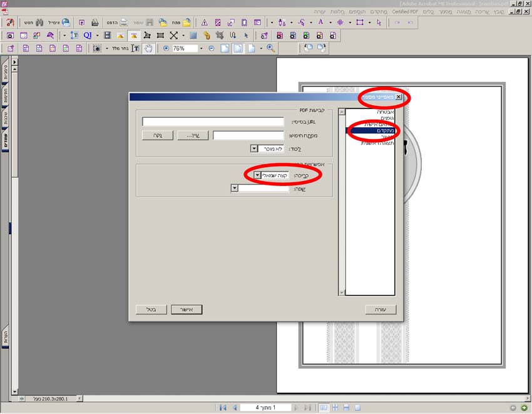Open the View (תצוגה) menu
This screenshot has width=532, height=414.
[x=463, y=11]
